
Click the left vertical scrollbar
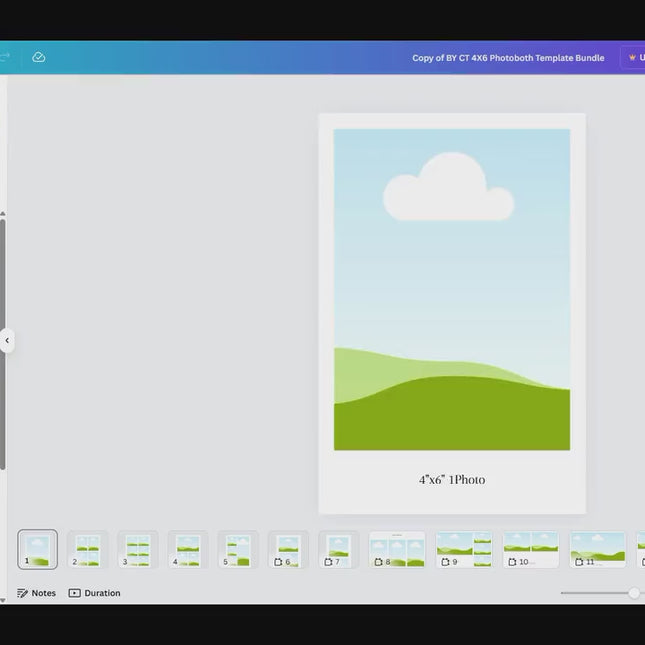pyautogui.click(x=3, y=340)
